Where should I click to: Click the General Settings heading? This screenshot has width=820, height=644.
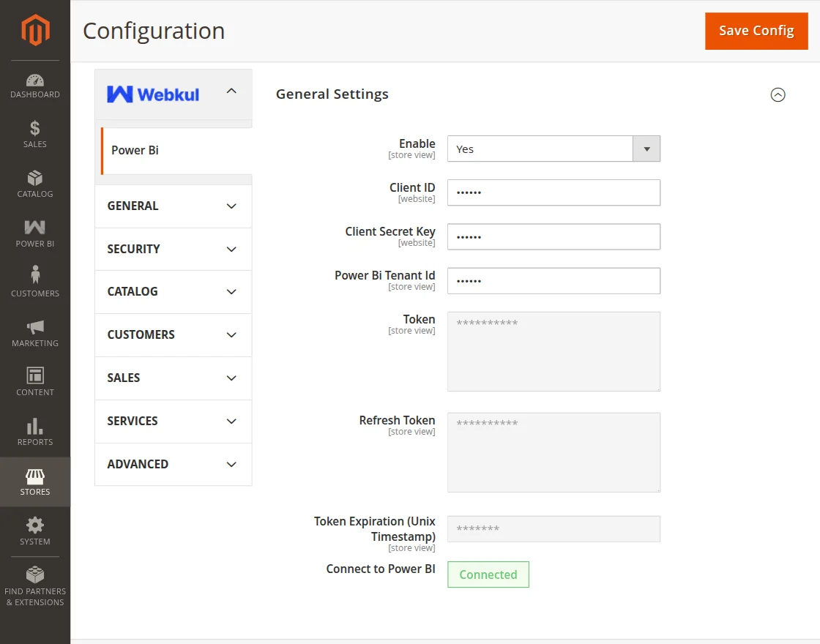[x=332, y=94]
